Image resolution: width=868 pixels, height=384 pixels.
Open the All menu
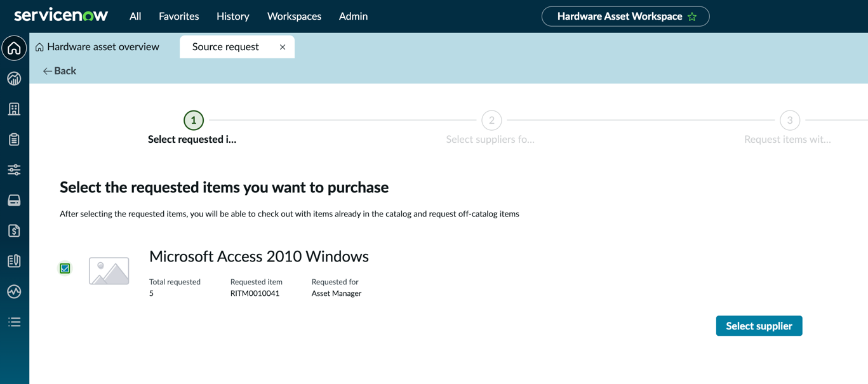(x=135, y=17)
